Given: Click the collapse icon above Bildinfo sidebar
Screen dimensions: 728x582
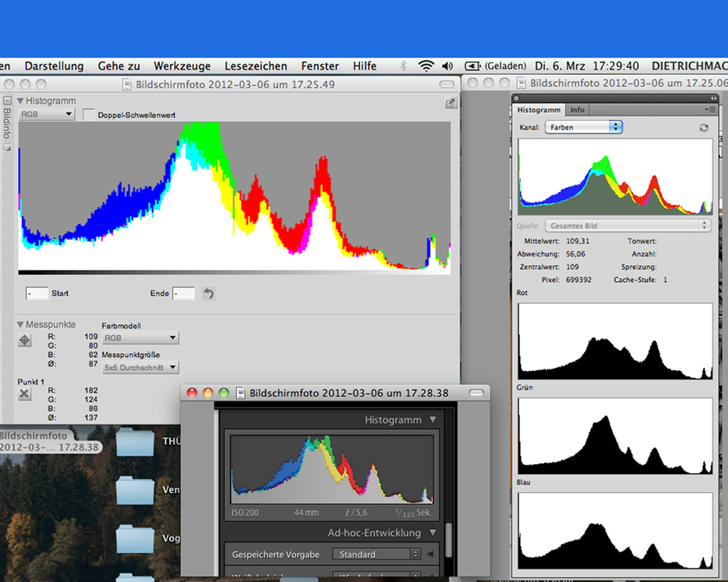Looking at the screenshot, I should 7,100.
